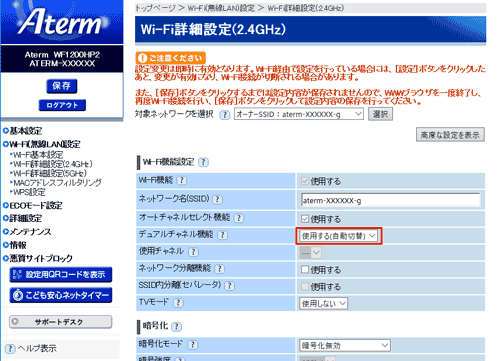
Task: Show 設定用QRコードを表示 button
Action: [61, 275]
